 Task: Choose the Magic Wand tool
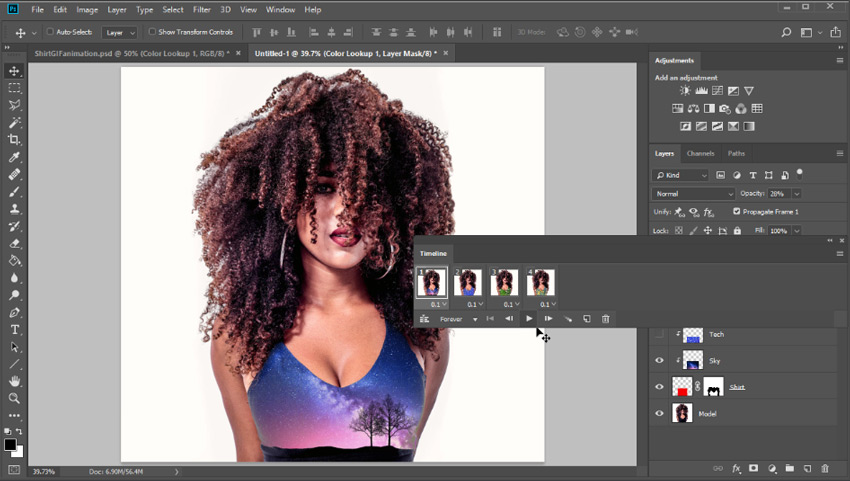[14, 123]
